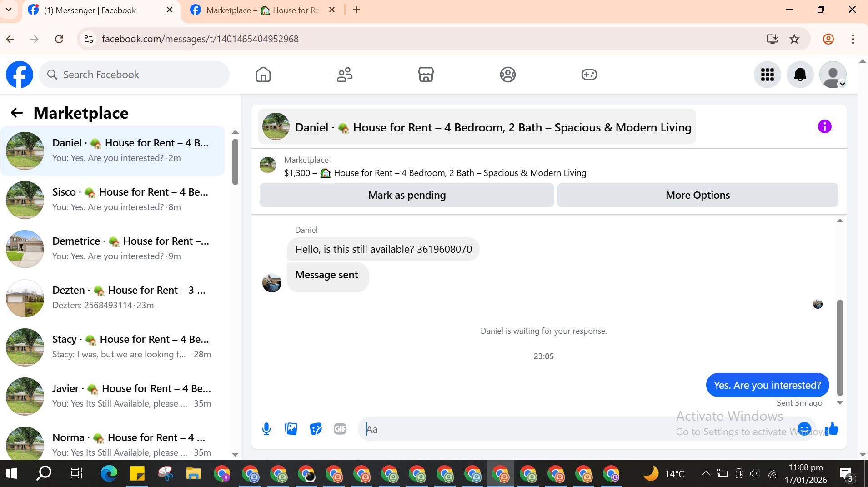The image size is (868, 487).
Task: Open tab search dropdown arrow
Action: (x=9, y=10)
